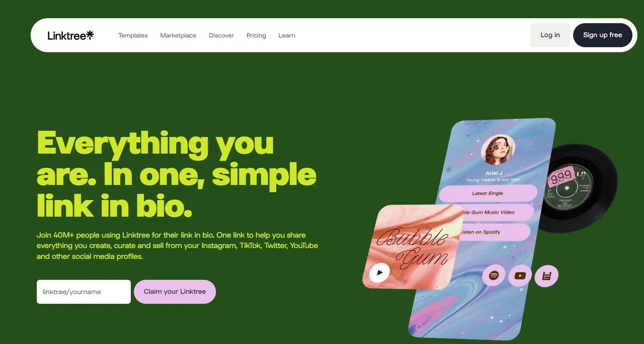Go to the Discover section
The height and width of the screenshot is (344, 644).
pos(221,35)
